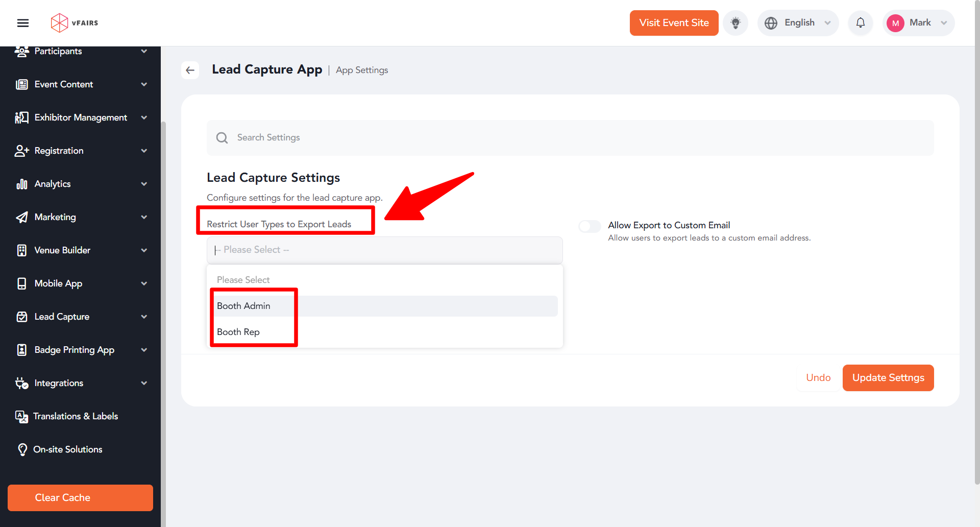Image resolution: width=980 pixels, height=527 pixels.
Task: Click Visit Event Site button
Action: (674, 23)
